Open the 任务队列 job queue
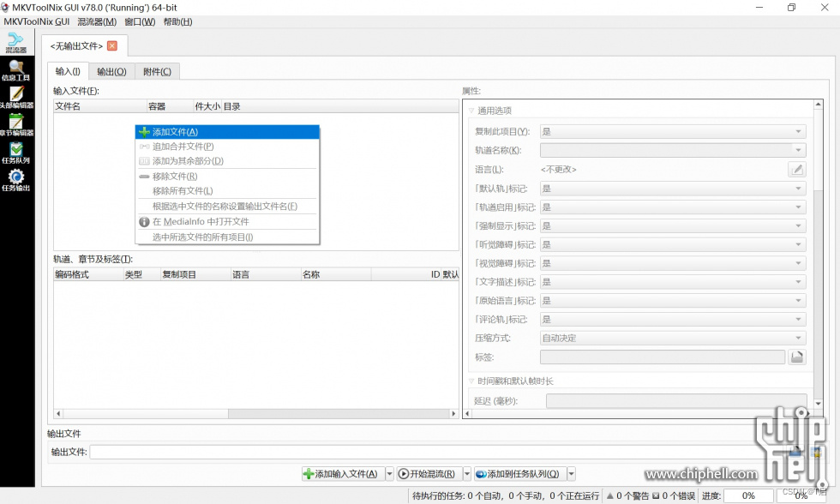Viewport: 840px width, 504px height. [16, 153]
